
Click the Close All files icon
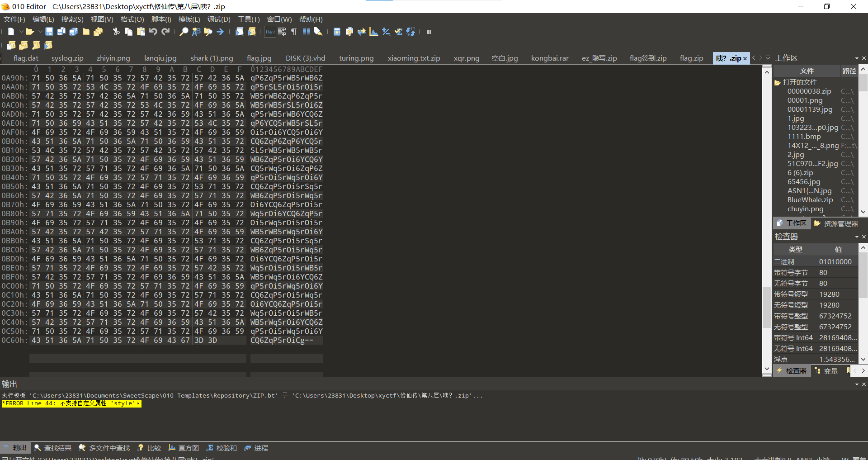98,32
